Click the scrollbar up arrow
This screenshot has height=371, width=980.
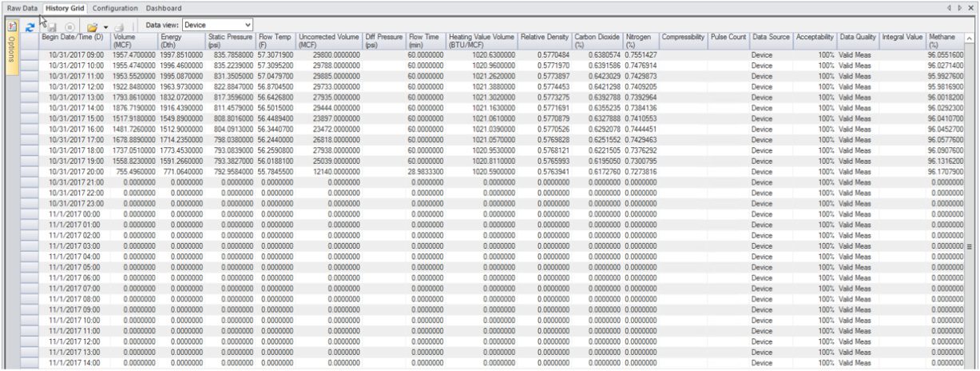coord(970,39)
